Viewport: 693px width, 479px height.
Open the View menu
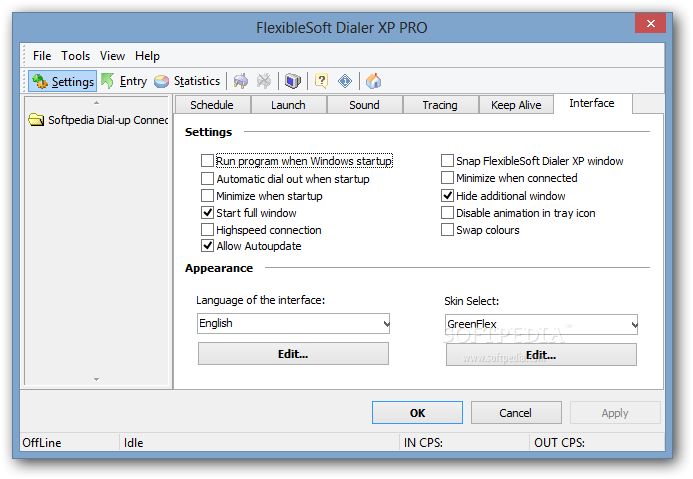click(112, 56)
